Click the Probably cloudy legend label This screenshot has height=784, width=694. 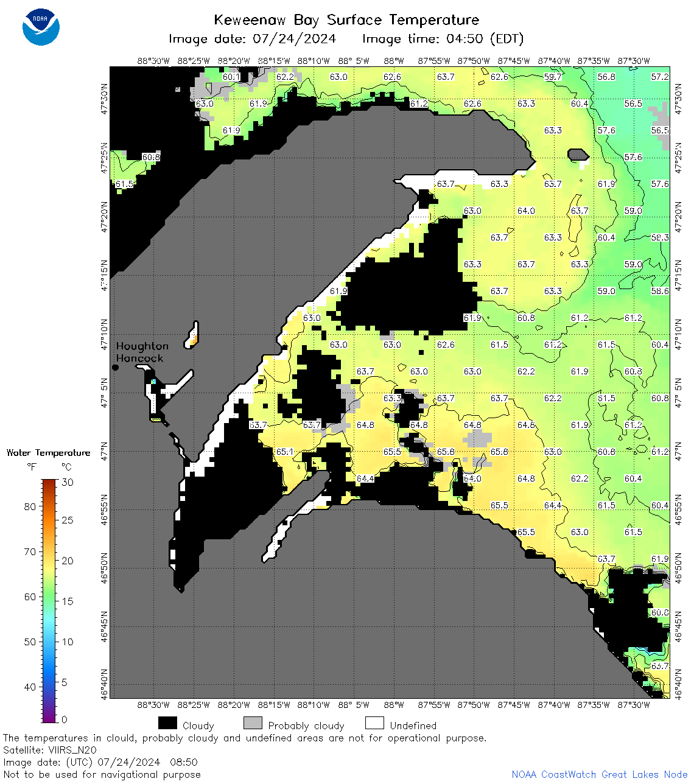tap(306, 726)
